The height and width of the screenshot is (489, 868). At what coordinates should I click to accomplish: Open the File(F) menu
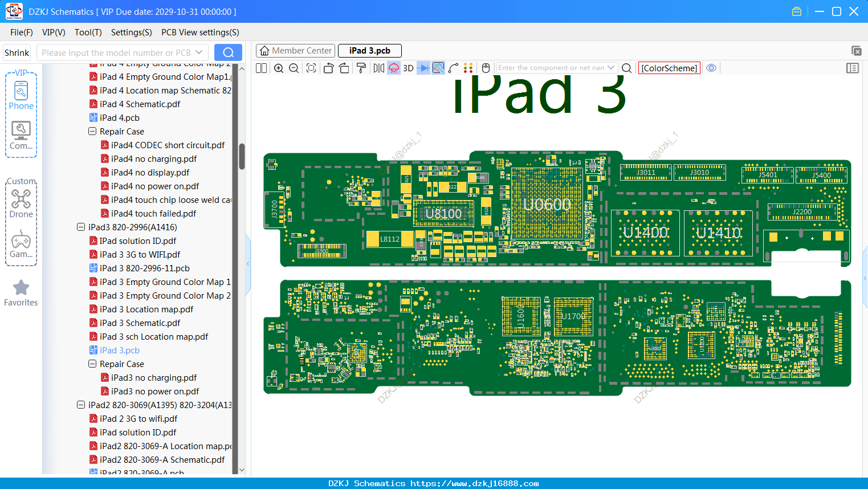click(x=22, y=32)
